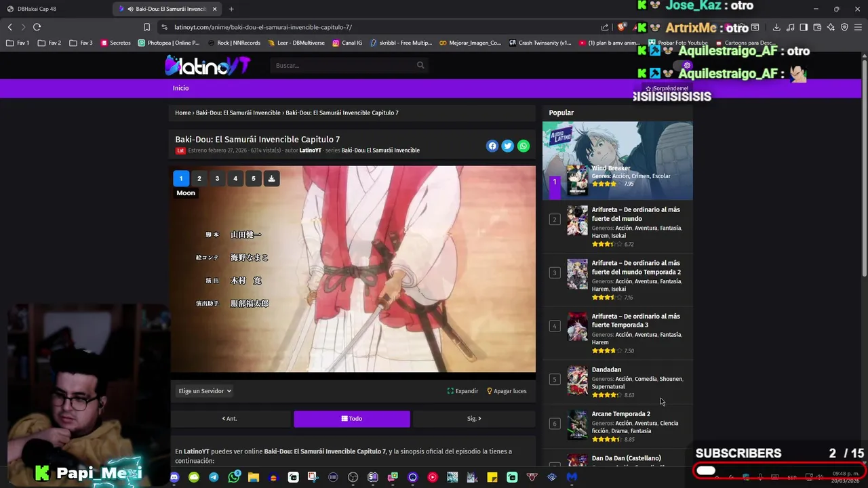Go back using browser back arrow
Image resolution: width=868 pixels, height=488 pixels.
9,27
